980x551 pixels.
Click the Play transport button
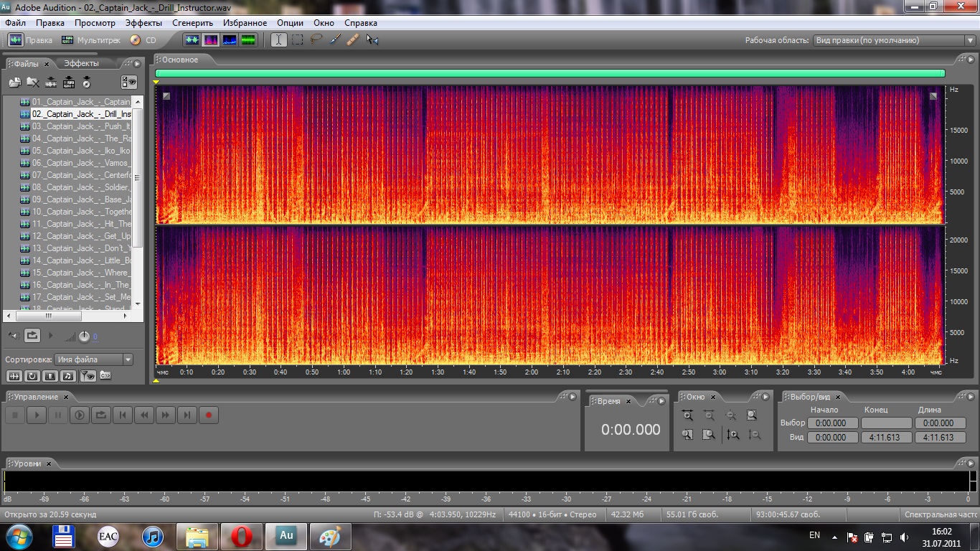[x=37, y=415]
